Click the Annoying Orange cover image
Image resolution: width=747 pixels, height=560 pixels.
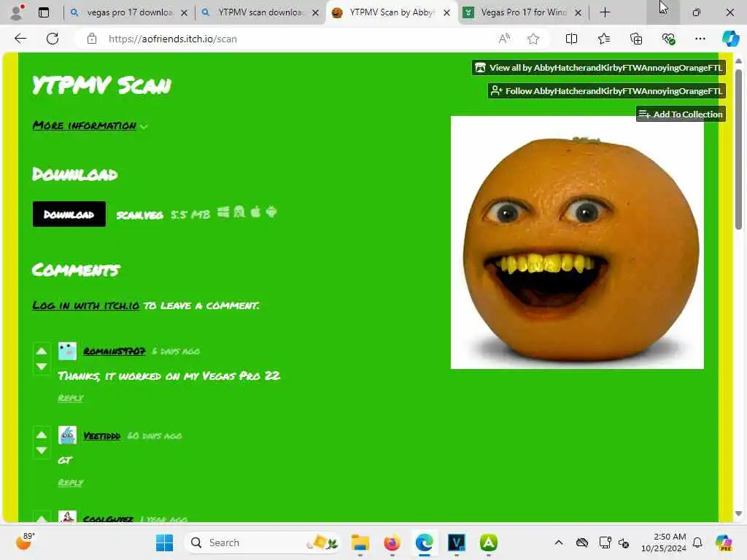tap(577, 242)
